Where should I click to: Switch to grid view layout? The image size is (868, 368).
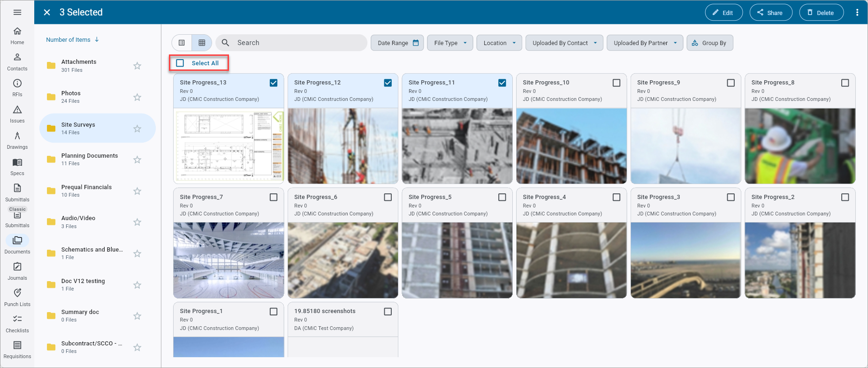tap(202, 43)
